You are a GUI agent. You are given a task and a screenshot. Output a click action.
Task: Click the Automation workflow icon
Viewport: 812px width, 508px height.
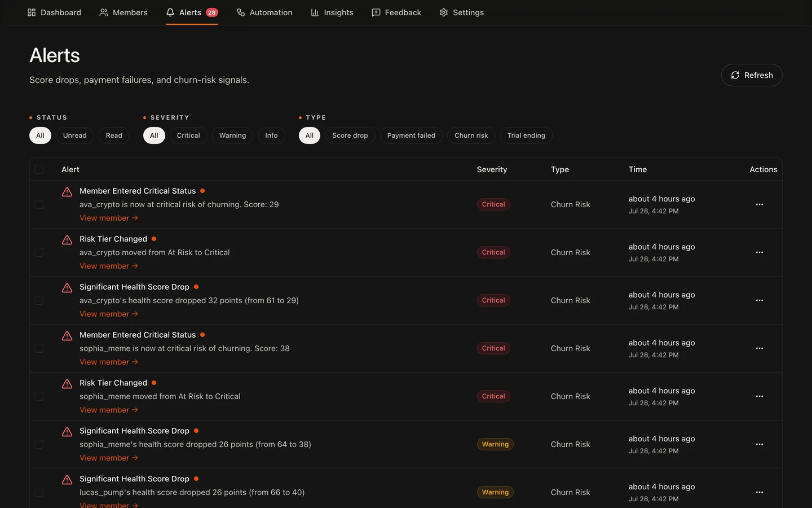[x=241, y=12]
